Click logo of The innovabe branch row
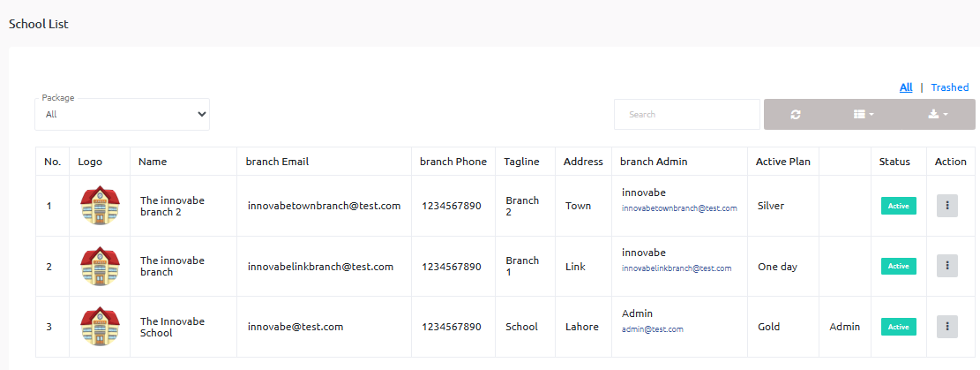 click(99, 267)
